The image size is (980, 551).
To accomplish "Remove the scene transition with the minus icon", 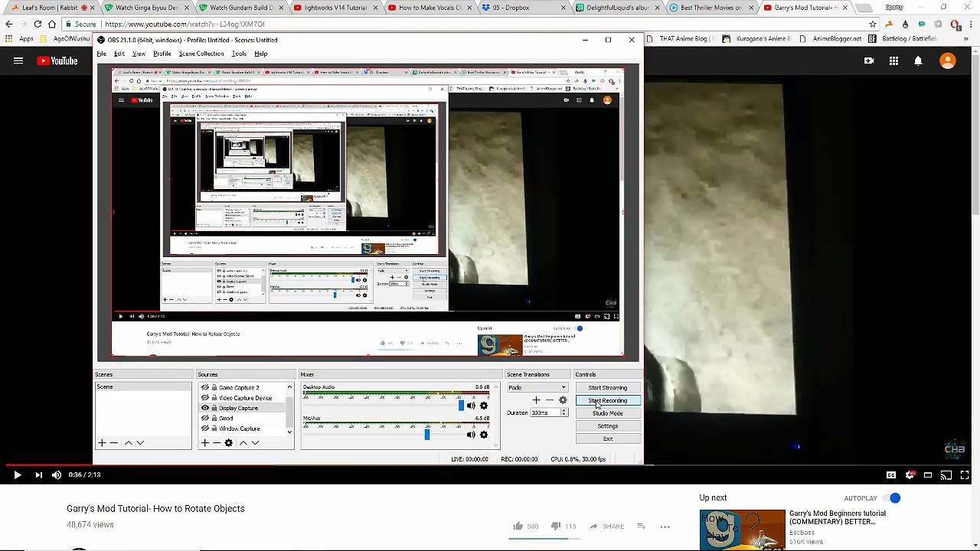I will click(x=549, y=400).
